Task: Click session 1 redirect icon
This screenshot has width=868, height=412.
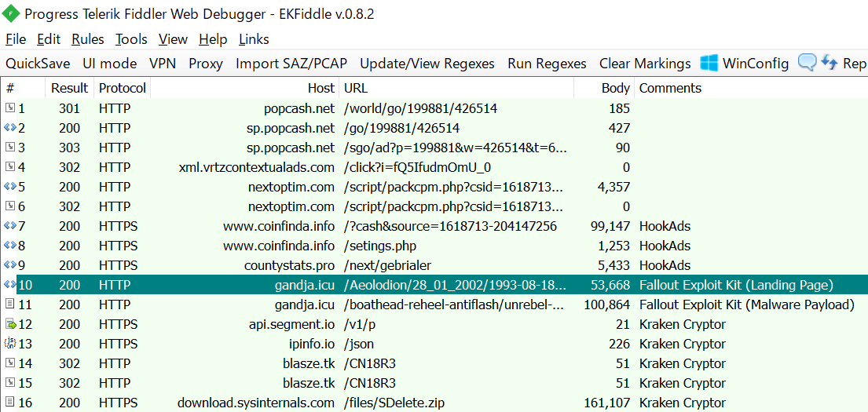Action: pos(10,108)
